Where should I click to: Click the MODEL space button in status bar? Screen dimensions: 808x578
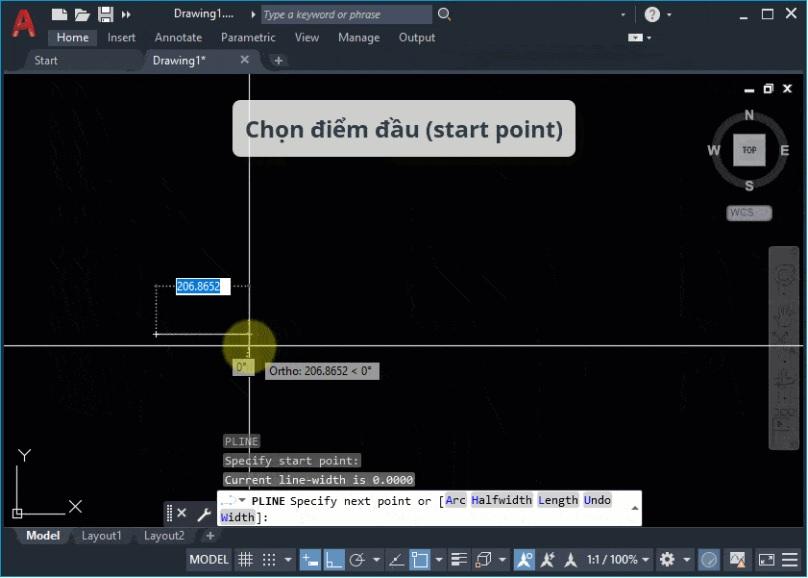click(209, 560)
